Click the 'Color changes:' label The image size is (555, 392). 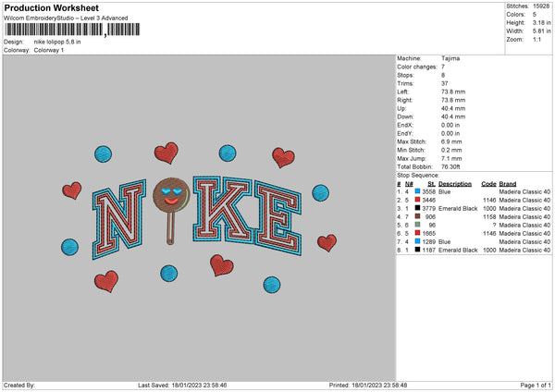point(417,67)
